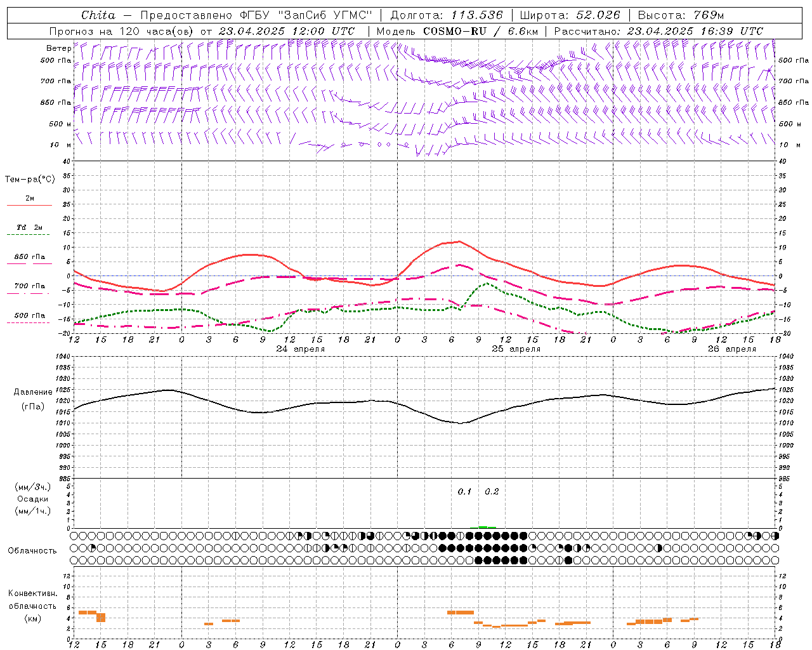The width and height of the screenshot is (812, 650).
Task: Click the "Ветер" wind panel label
Action: point(59,48)
